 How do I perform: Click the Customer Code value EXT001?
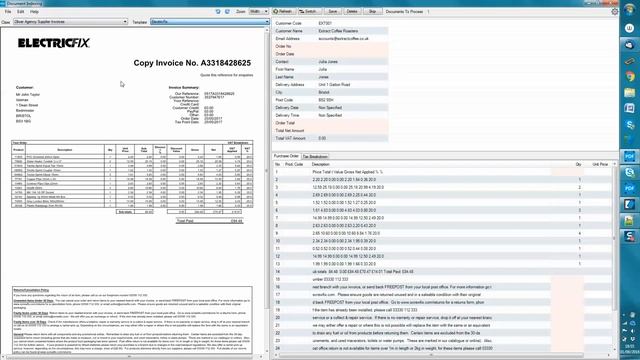click(325, 23)
